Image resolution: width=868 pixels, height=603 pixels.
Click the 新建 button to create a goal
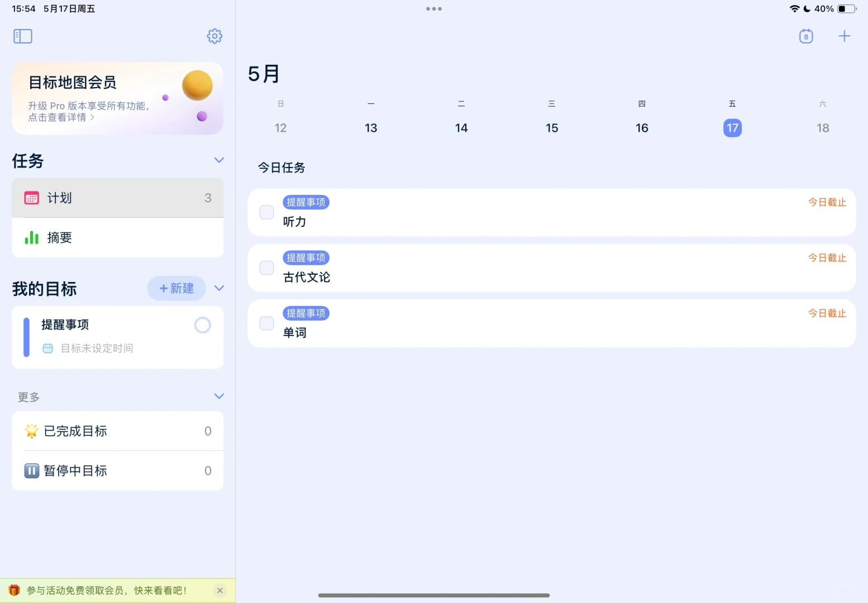point(176,288)
